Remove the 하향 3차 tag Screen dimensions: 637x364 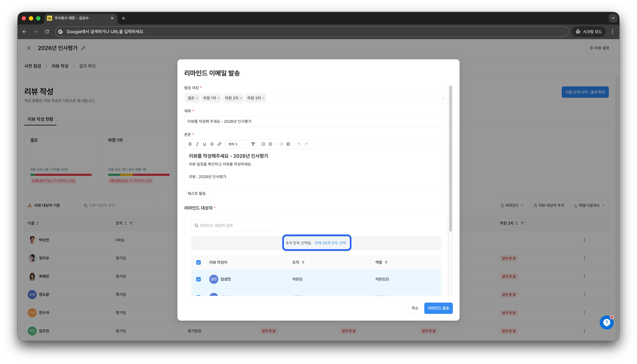tap(263, 98)
